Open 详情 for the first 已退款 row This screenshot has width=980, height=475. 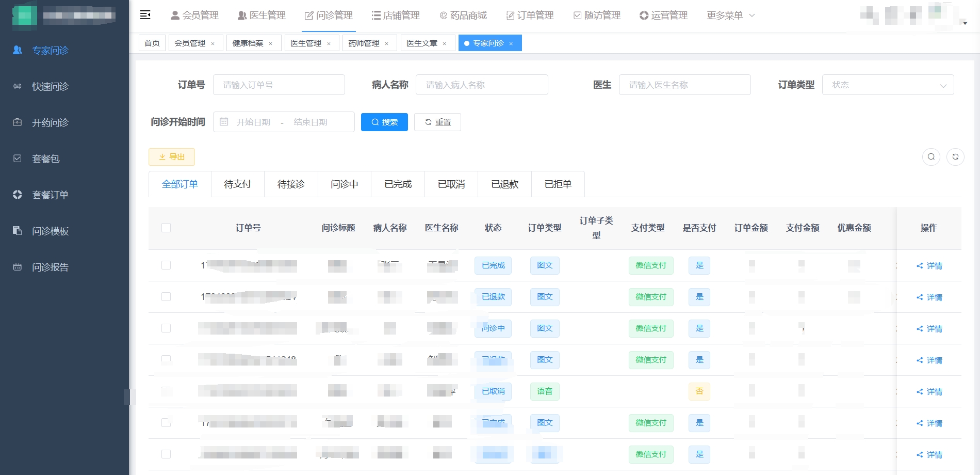click(x=929, y=297)
